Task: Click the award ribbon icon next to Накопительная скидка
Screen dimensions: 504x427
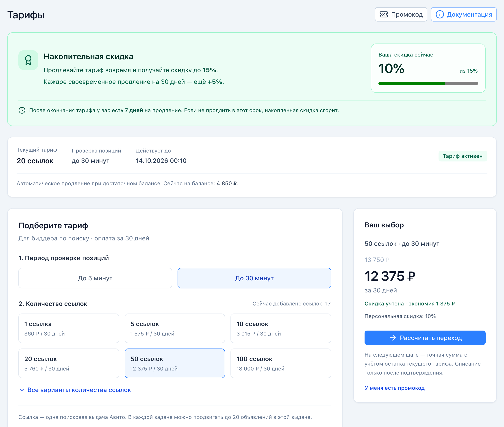Action: point(28,60)
